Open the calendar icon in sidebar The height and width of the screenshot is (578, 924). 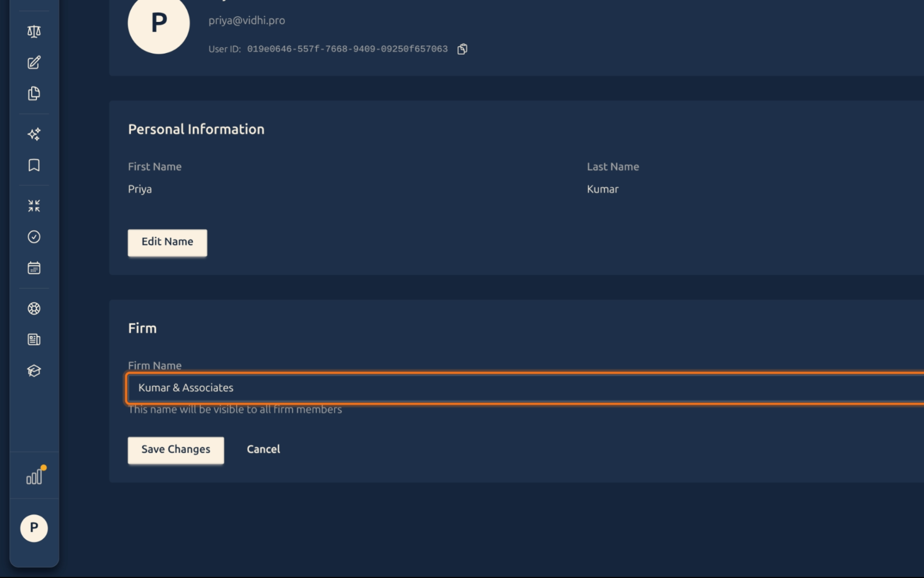click(x=34, y=268)
